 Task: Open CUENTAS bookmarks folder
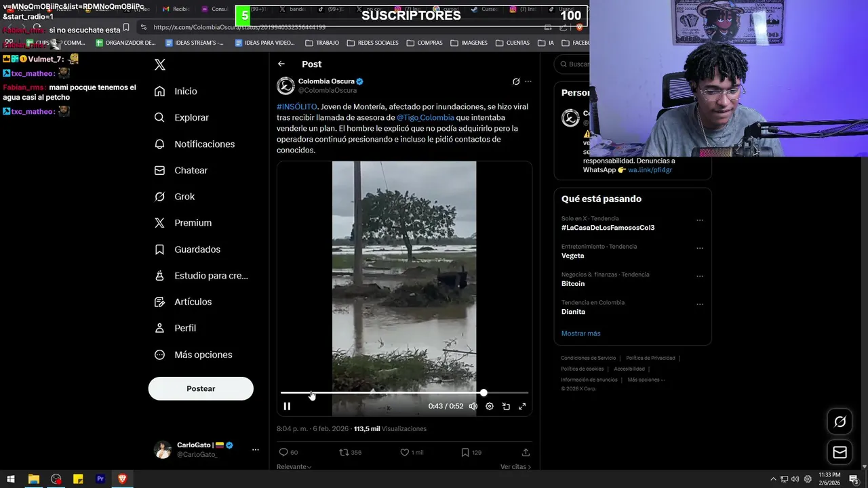513,43
